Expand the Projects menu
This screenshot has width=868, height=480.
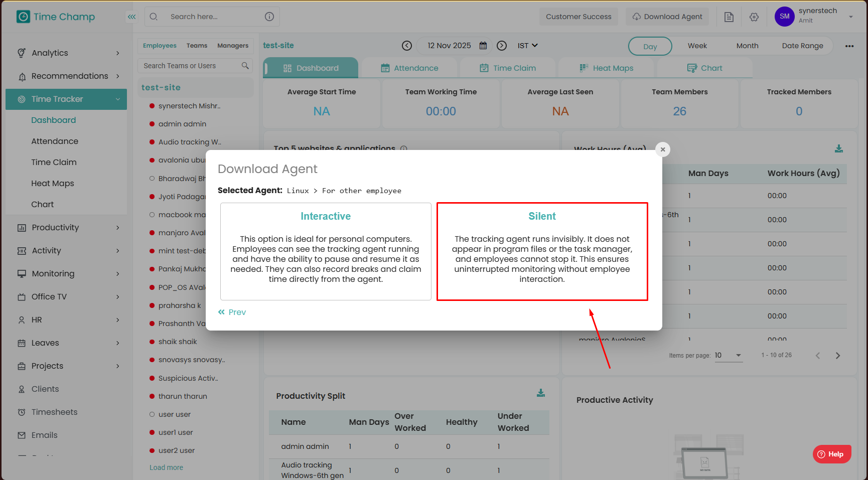coord(66,366)
